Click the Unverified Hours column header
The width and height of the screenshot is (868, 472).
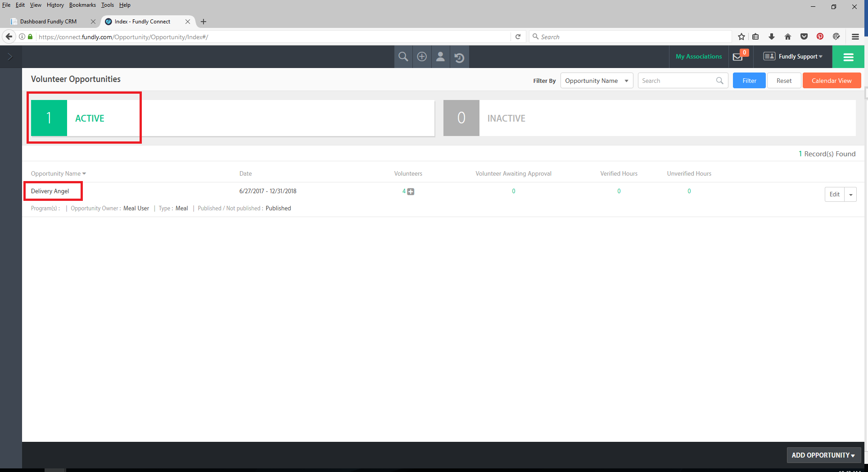pyautogui.click(x=689, y=174)
